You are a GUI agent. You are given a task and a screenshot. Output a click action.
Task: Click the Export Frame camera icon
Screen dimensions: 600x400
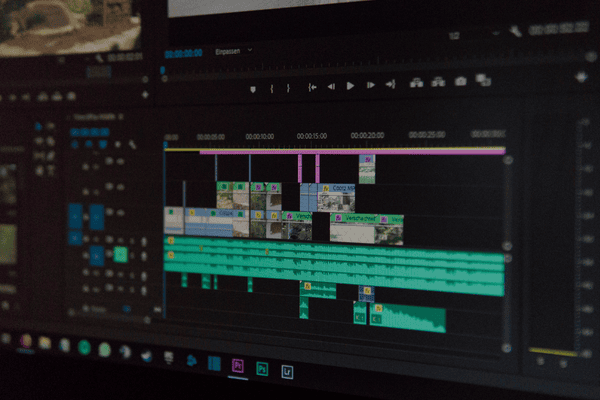point(461,81)
